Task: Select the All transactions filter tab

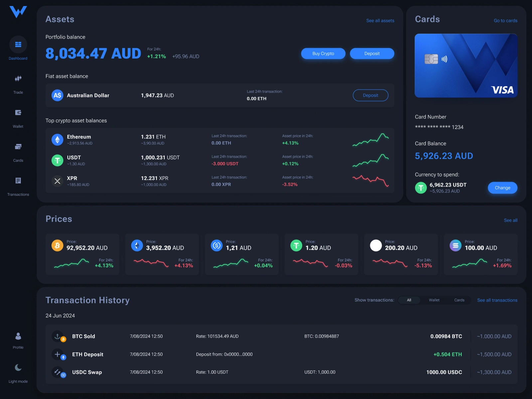Action: click(x=409, y=300)
